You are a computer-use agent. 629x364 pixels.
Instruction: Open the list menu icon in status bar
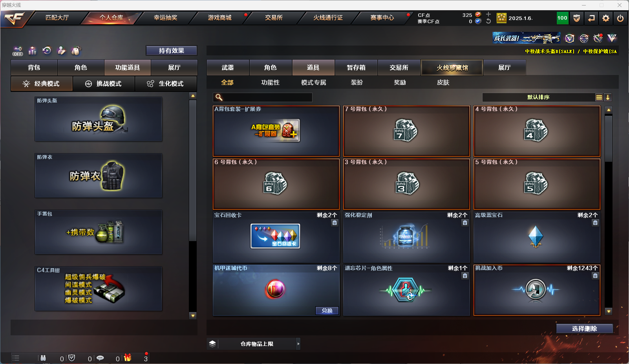(x=16, y=358)
